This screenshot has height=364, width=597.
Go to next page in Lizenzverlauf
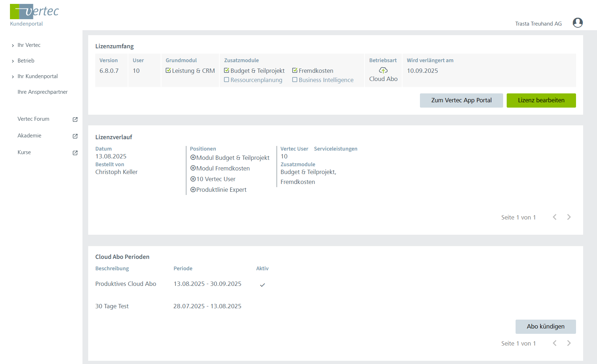point(569,217)
